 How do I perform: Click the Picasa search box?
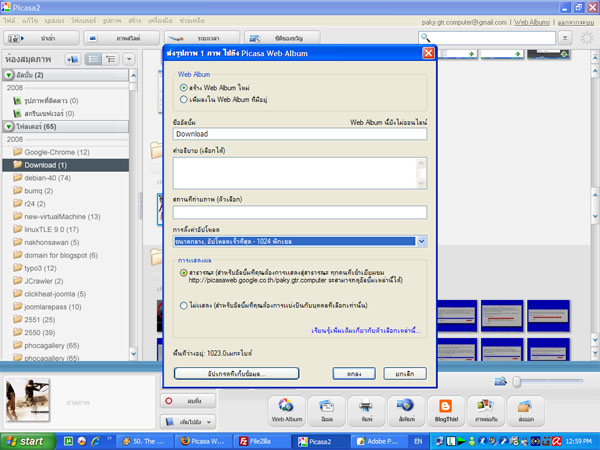[487, 38]
